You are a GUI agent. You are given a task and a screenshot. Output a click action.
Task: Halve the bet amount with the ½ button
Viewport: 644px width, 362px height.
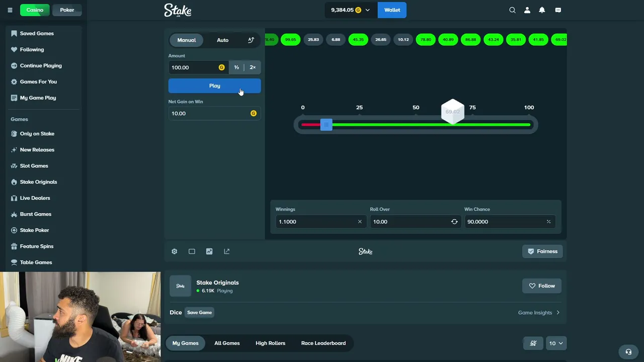pyautogui.click(x=236, y=67)
